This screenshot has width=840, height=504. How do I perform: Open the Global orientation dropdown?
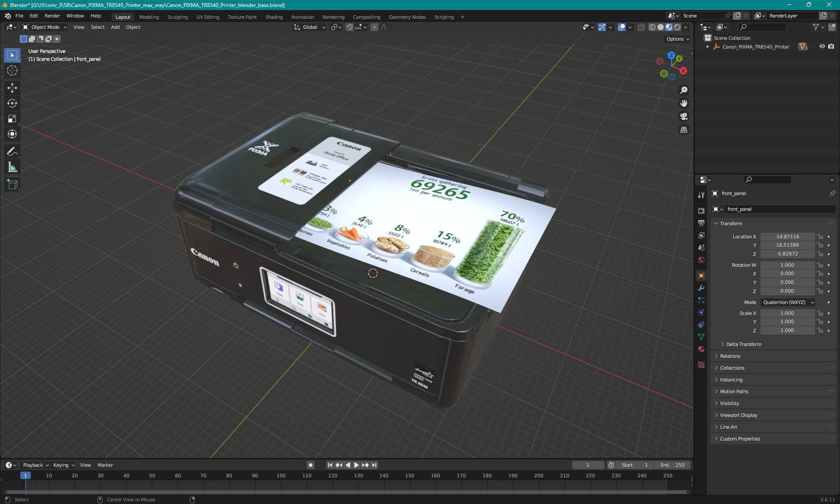[310, 27]
